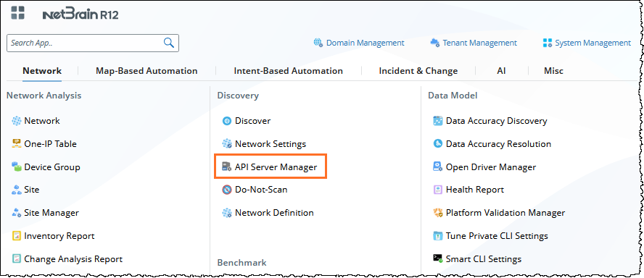Click the Smart CLI Settings terminal icon
This screenshot has width=644, height=278.
[438, 258]
